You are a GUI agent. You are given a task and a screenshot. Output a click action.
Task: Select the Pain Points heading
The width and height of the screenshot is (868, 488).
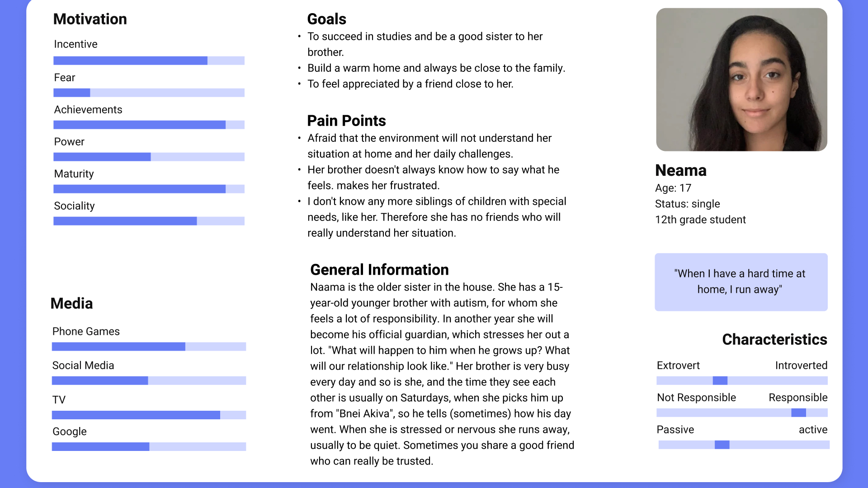click(x=347, y=121)
